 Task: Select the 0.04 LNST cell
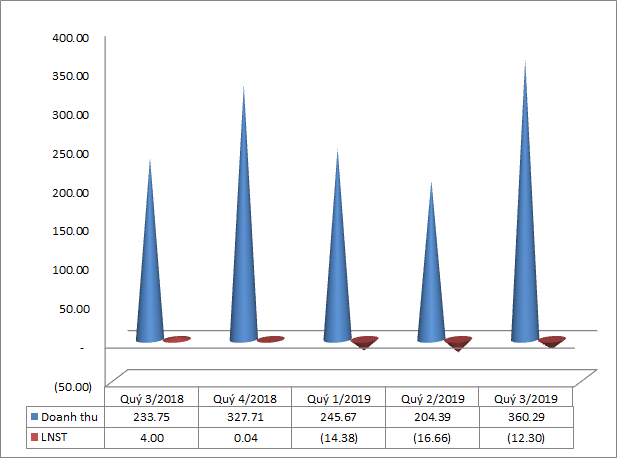coord(246,438)
